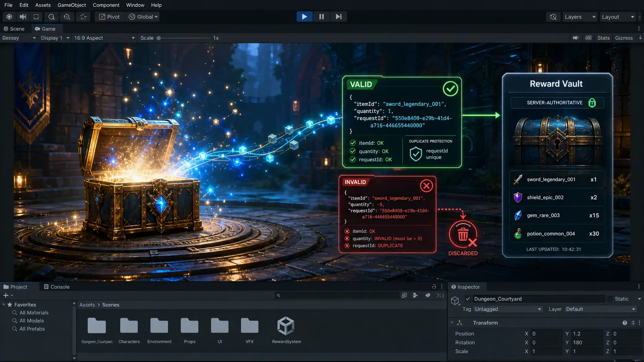Switch to the Scene tab
644x362 pixels.
14,29
